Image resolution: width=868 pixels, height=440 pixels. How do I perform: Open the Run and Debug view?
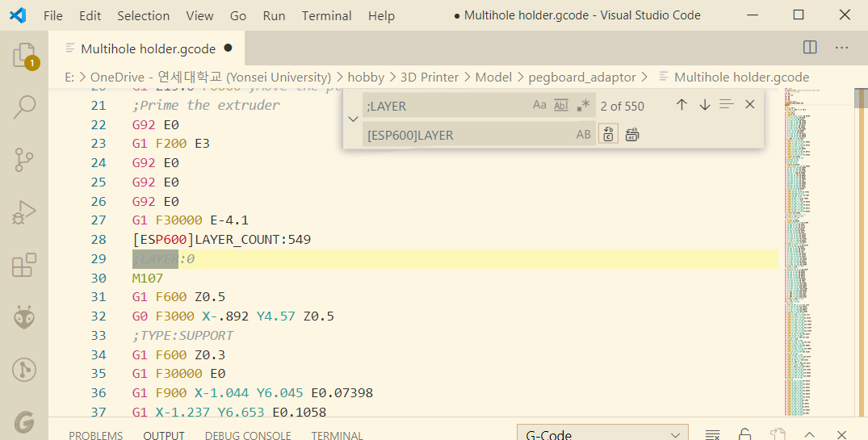[x=24, y=212]
